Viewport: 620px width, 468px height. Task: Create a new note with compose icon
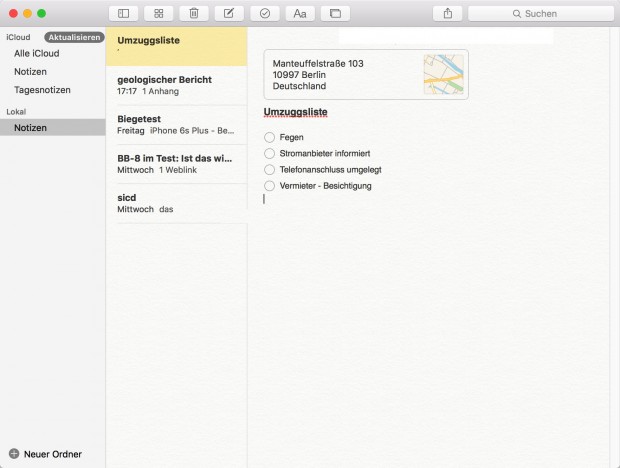[229, 13]
